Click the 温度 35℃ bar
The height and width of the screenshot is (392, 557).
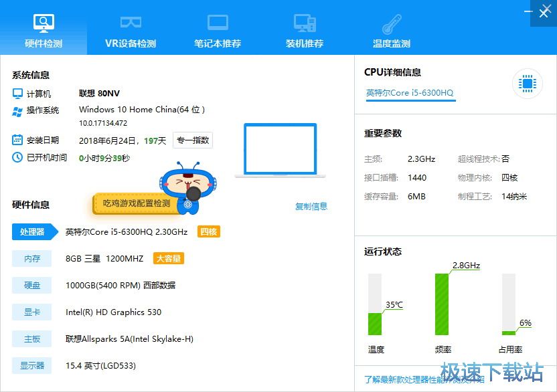375,304
